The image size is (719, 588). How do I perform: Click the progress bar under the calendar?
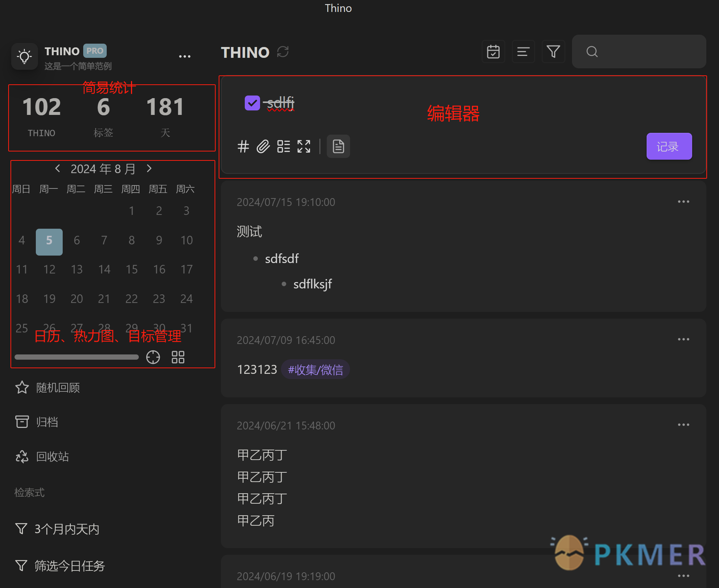[x=76, y=357]
